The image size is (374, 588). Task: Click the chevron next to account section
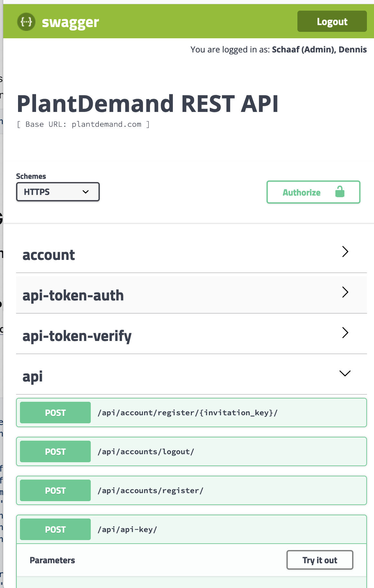coord(345,252)
